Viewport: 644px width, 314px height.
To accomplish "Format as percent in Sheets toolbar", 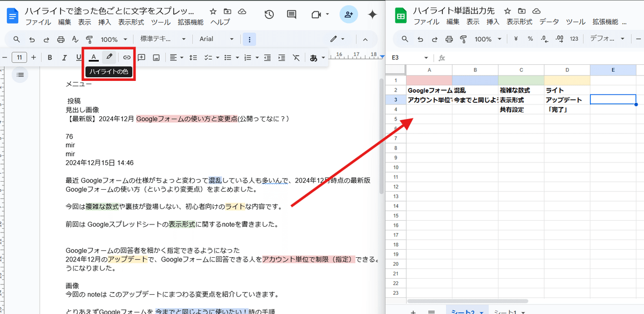I will [x=530, y=39].
